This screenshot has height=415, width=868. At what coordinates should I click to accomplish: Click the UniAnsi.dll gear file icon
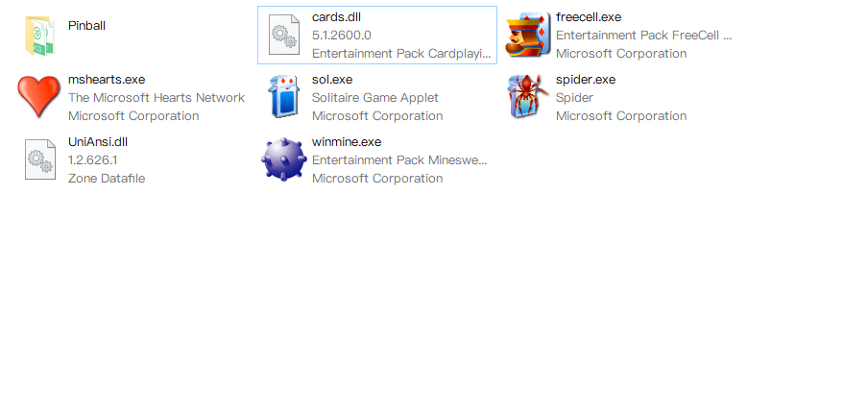coord(40,159)
